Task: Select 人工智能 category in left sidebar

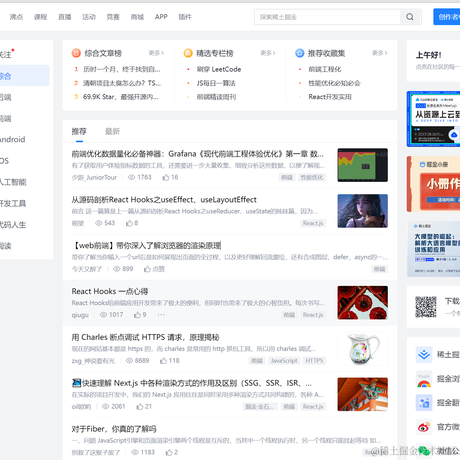Action: pos(13,182)
